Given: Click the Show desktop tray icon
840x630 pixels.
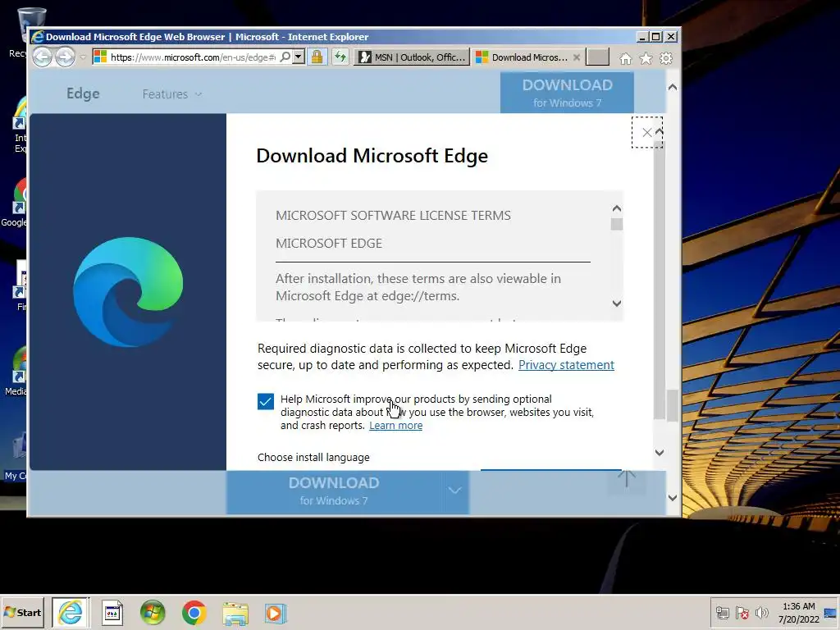Looking at the screenshot, I should (x=831, y=613).
